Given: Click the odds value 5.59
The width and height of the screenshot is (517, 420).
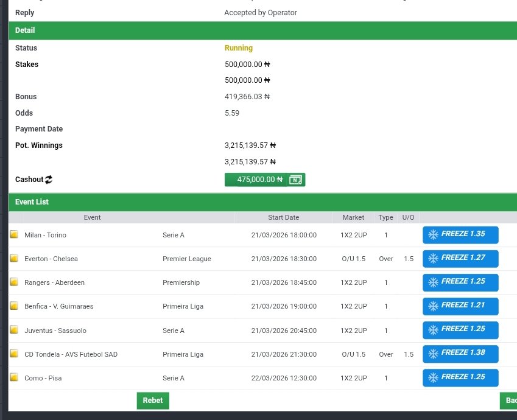Looking at the screenshot, I should click(232, 113).
